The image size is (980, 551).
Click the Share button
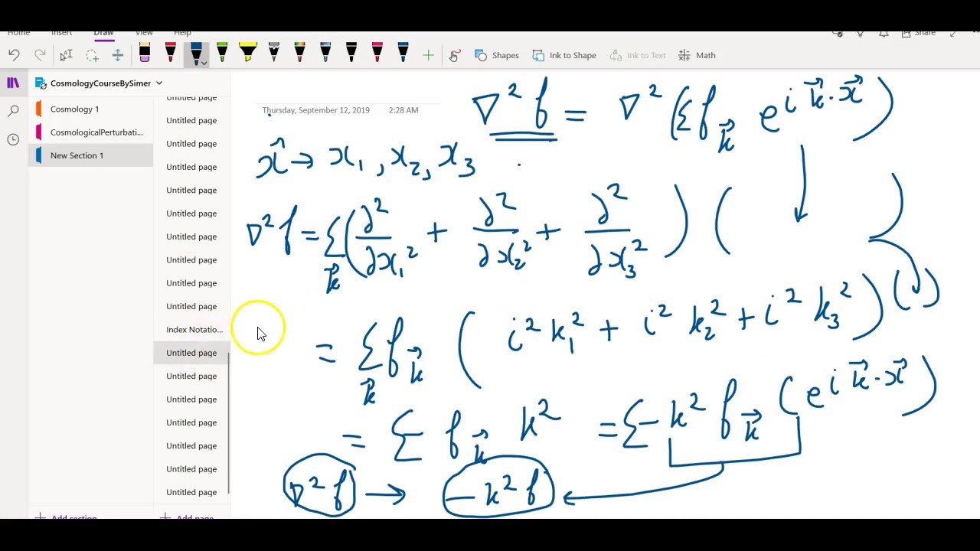click(918, 33)
